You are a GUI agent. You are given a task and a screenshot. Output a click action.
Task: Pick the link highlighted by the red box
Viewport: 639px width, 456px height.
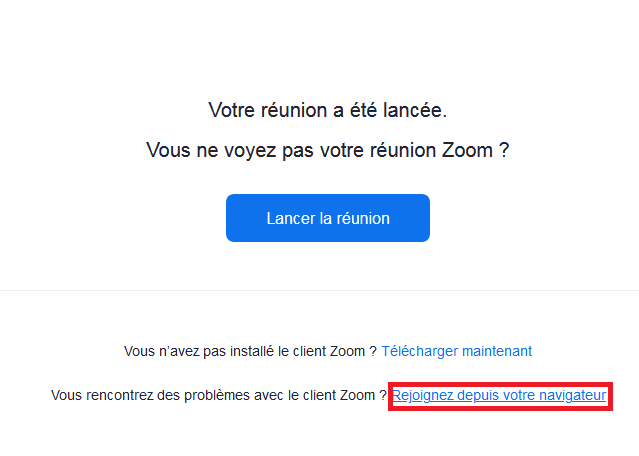tap(499, 396)
